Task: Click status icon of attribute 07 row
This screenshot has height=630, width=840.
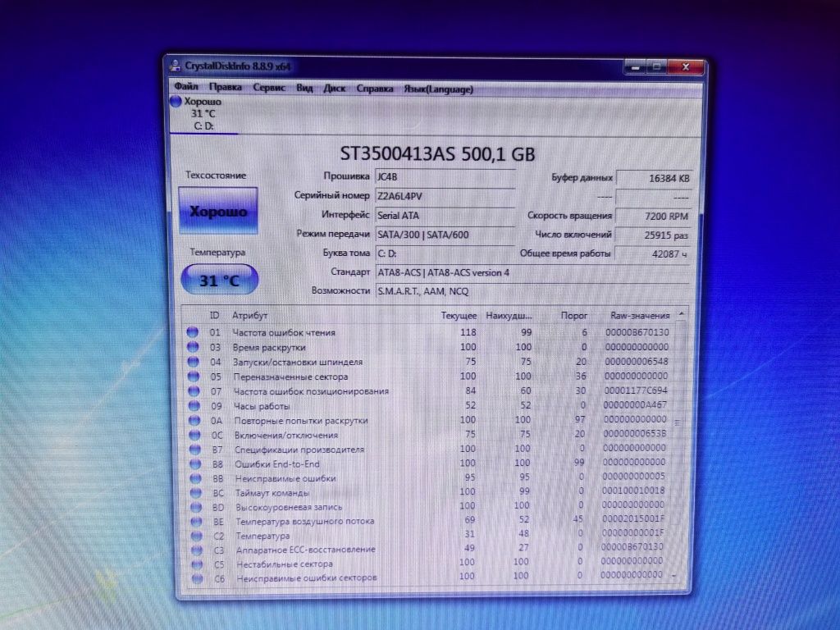Action: click(x=194, y=391)
